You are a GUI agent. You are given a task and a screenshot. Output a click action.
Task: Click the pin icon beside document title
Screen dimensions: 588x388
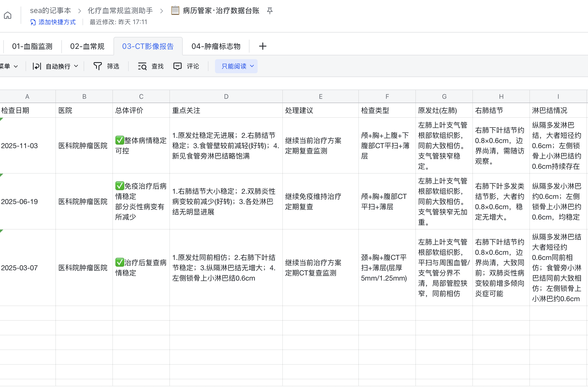click(270, 11)
